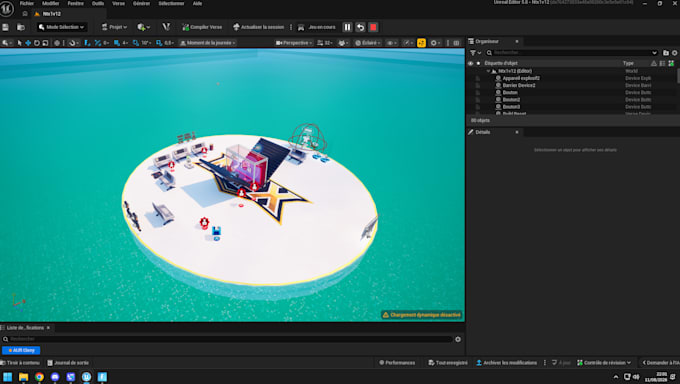Open the Mode Sélection dropdown
The image size is (680, 384).
coord(62,27)
